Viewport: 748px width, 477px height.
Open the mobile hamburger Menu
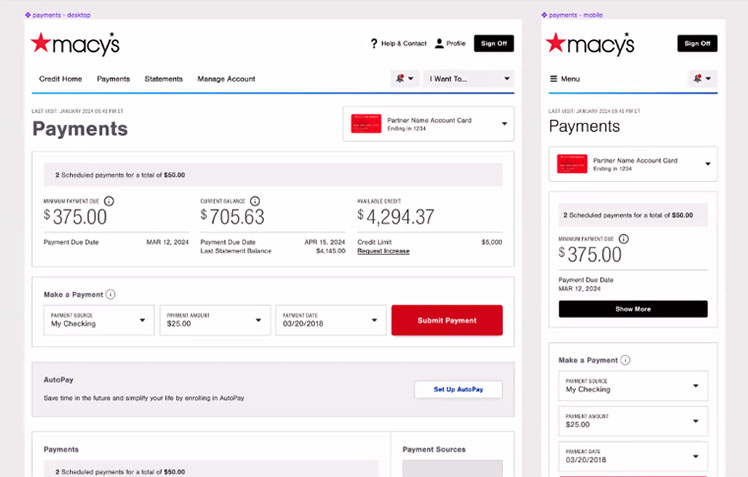coord(554,78)
